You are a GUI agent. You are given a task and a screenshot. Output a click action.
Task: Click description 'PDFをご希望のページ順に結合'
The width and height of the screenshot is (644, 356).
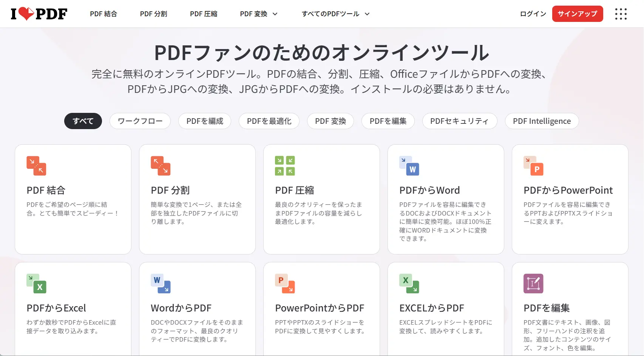click(73, 209)
